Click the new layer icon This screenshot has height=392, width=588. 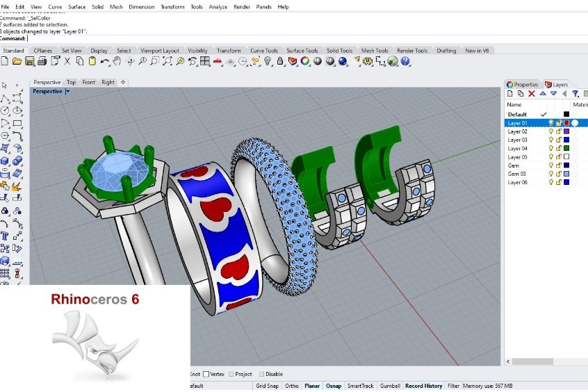510,93
